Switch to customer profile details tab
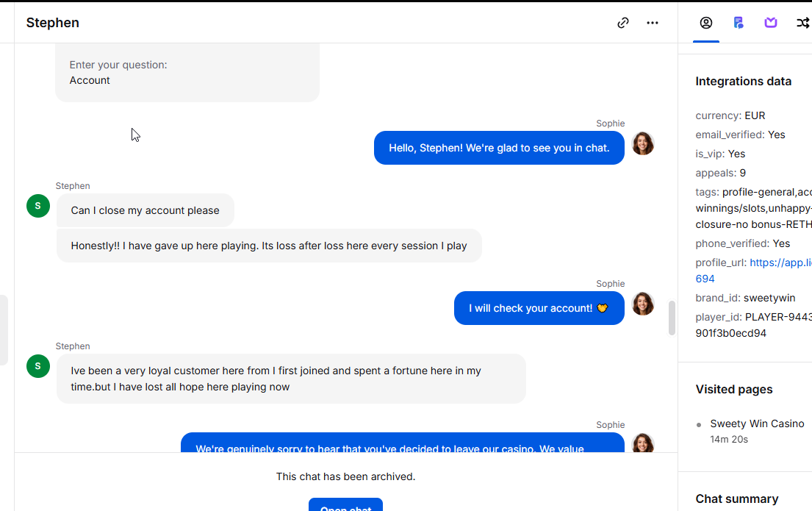This screenshot has height=511, width=812. click(706, 23)
